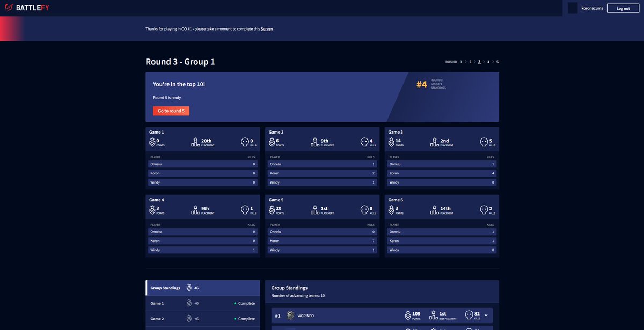The width and height of the screenshot is (644, 330).
Task: Select round 2 in round navigation
Action: click(470, 62)
